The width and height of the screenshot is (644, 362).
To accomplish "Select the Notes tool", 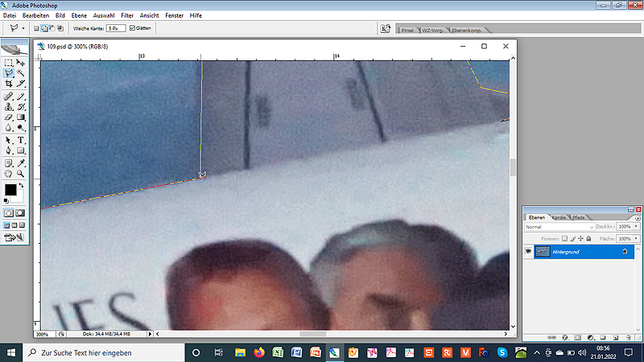I will [x=8, y=163].
